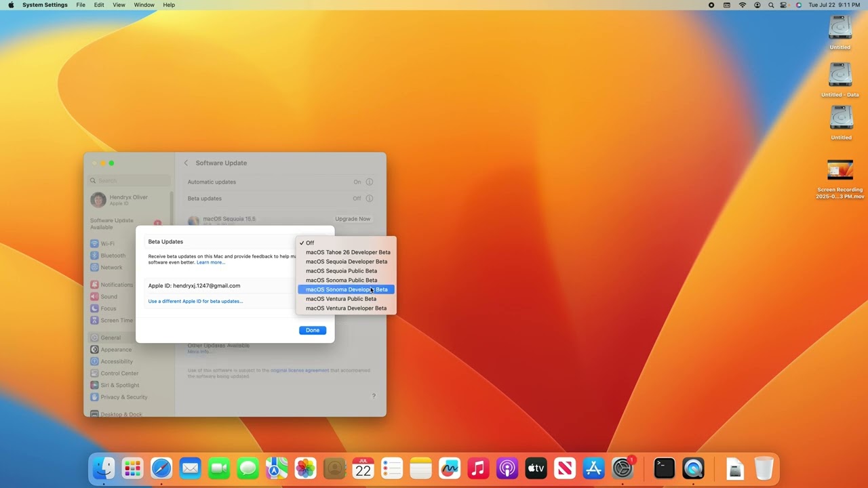
Task: Open Reminders from the Dock
Action: (392, 468)
